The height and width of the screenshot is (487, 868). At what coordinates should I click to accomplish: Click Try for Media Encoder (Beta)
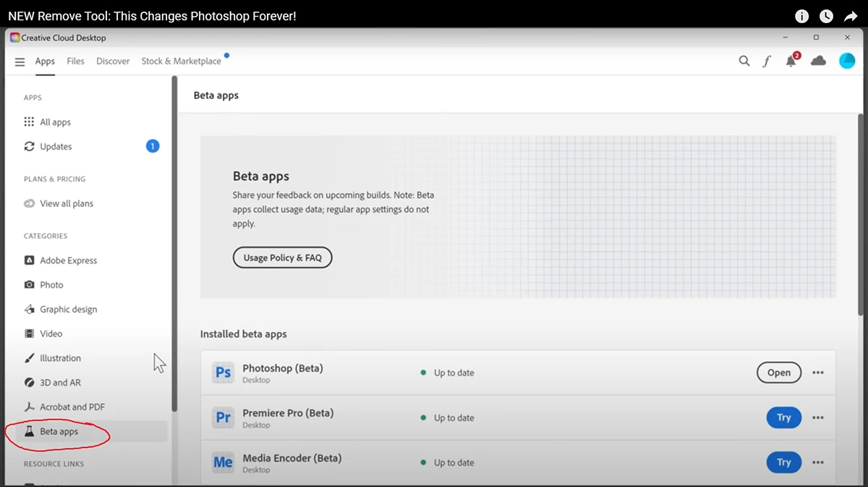[784, 462]
